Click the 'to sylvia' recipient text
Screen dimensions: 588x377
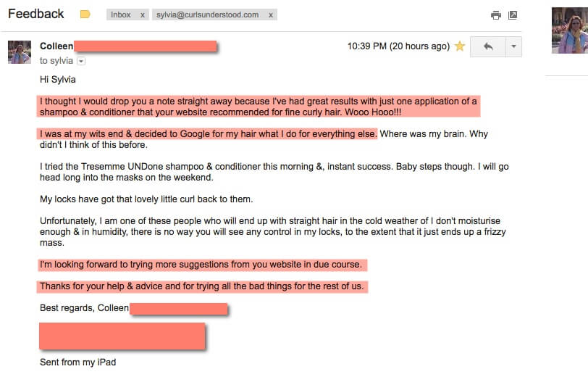[56, 61]
